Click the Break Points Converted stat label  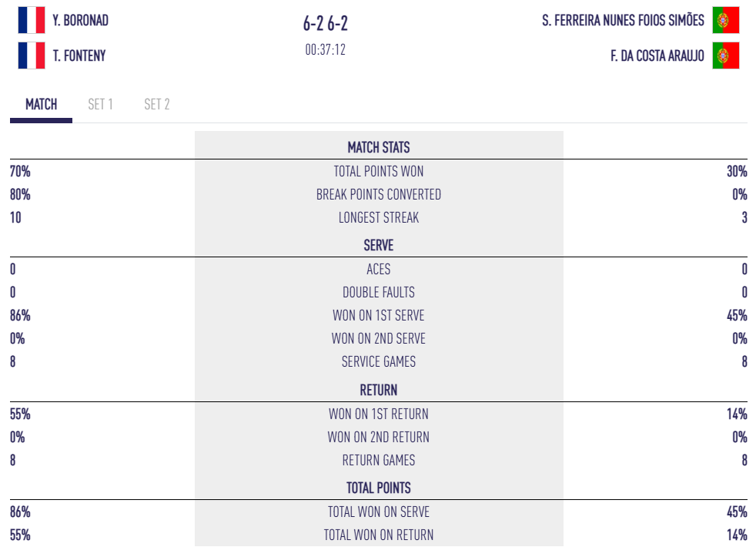(x=378, y=195)
